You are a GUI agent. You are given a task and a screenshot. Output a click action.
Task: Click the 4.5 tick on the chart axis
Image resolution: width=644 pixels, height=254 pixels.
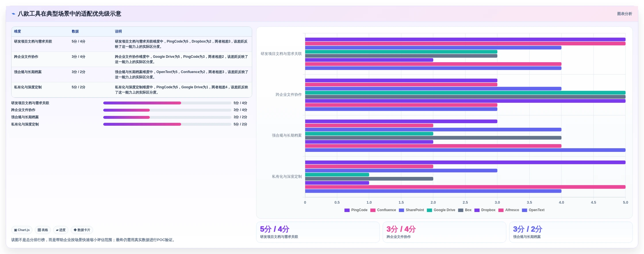(x=593, y=203)
